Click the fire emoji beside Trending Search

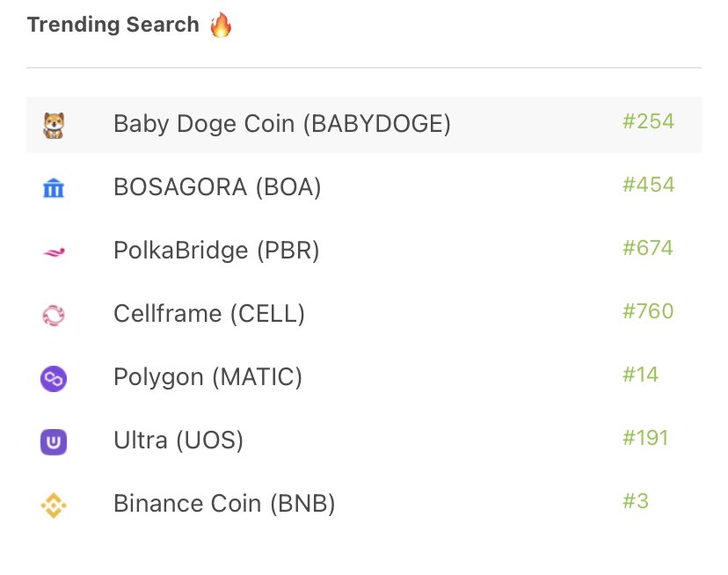click(221, 25)
